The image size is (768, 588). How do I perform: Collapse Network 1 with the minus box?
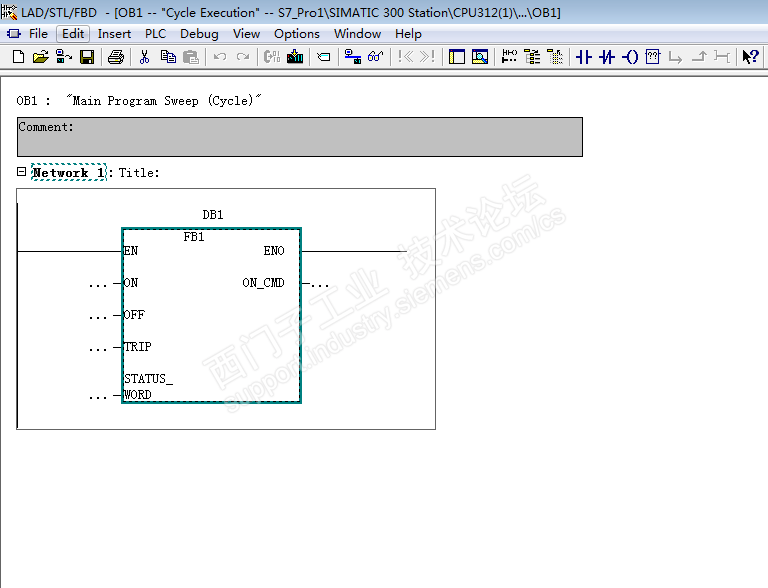(21, 172)
